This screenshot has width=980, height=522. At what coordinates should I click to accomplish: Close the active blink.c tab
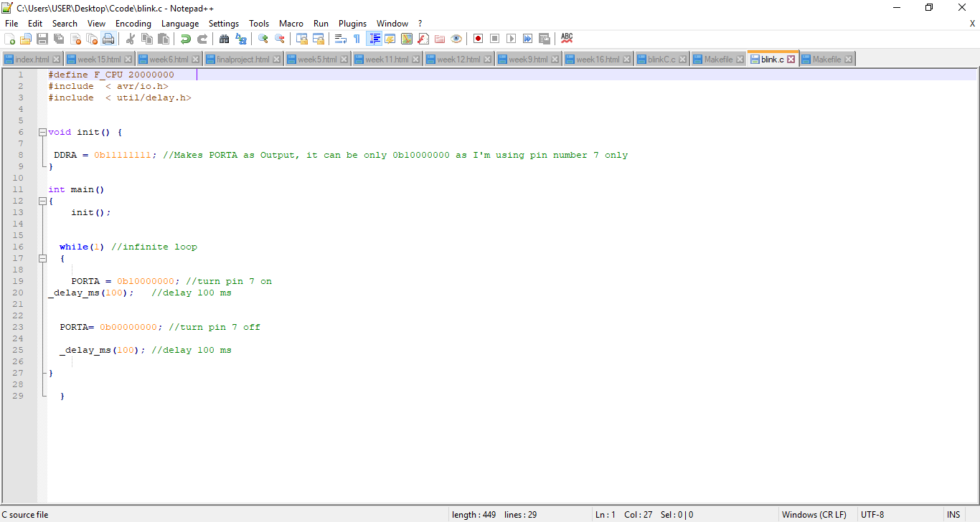pyautogui.click(x=791, y=60)
